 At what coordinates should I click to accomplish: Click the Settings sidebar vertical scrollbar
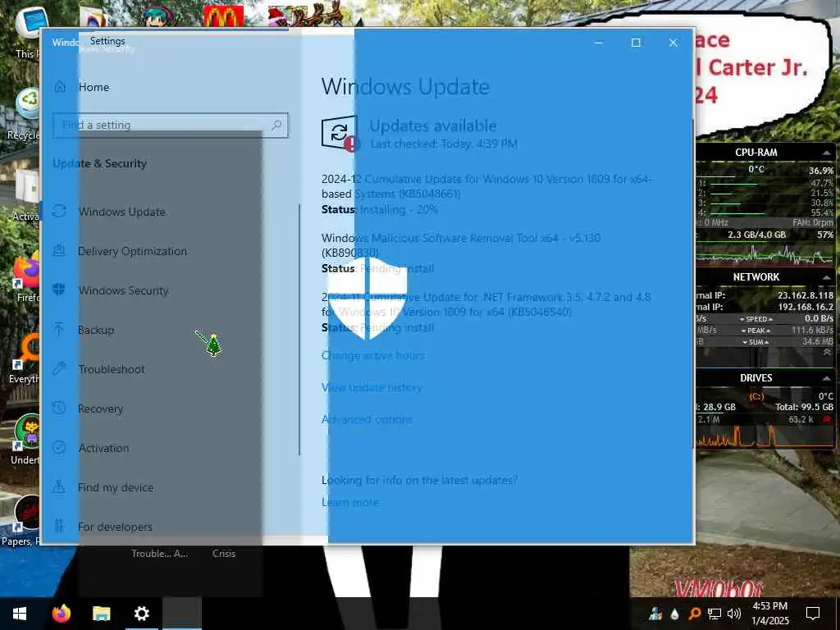click(299, 330)
